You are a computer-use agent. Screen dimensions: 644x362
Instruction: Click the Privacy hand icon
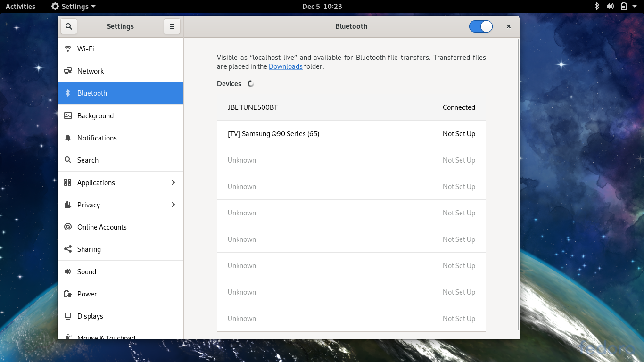pyautogui.click(x=68, y=205)
